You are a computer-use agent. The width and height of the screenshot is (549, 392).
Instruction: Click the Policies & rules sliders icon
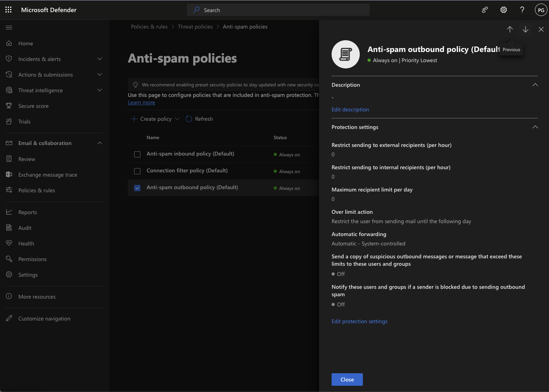click(9, 190)
